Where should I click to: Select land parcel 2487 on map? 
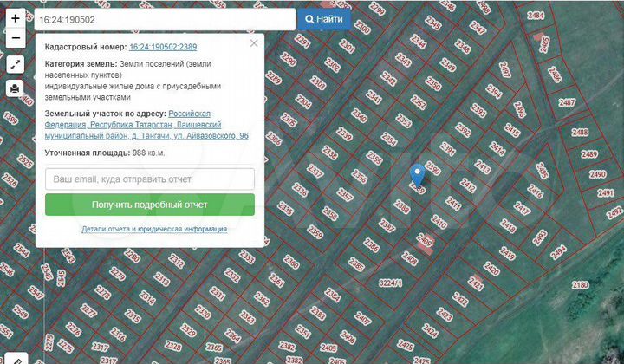click(x=567, y=102)
